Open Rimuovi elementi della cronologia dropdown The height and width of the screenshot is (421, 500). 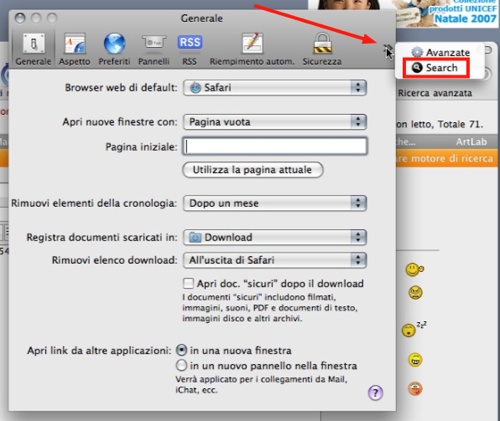[275, 203]
